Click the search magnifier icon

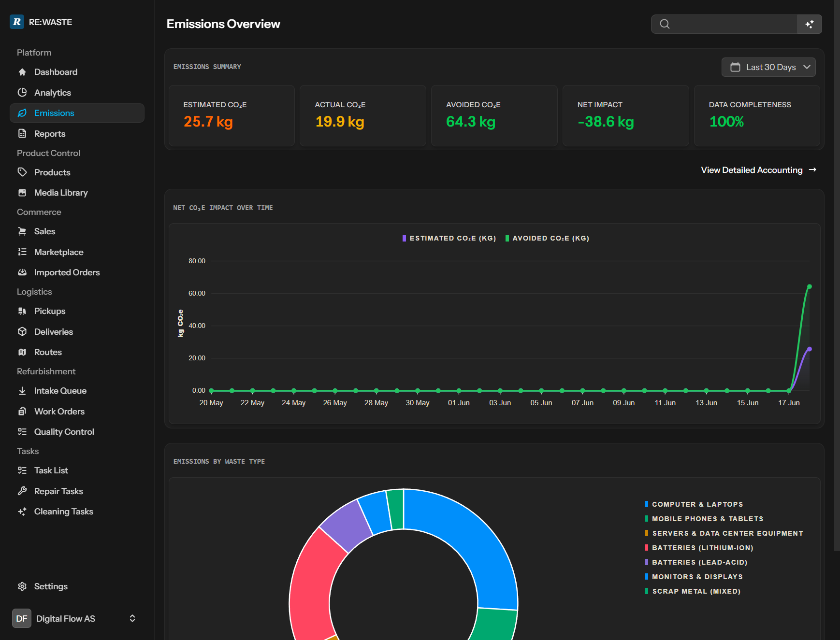(665, 24)
